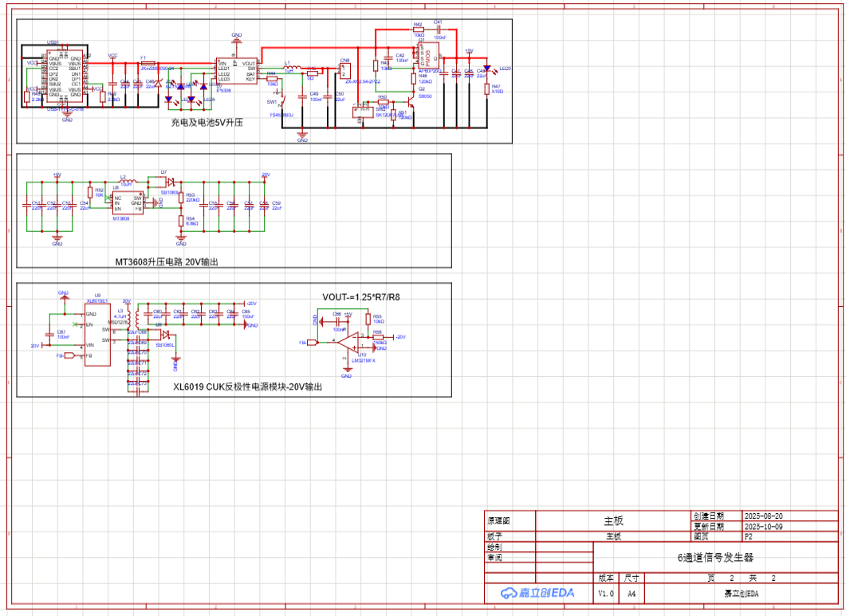Click the USB1 Type-C connector symbol
The width and height of the screenshot is (846, 616).
65,76
